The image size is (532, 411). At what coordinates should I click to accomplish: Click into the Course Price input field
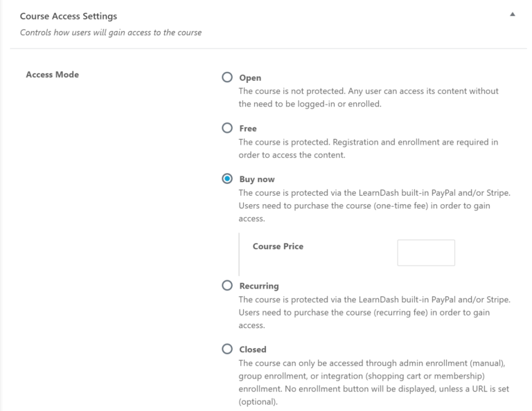(x=425, y=253)
